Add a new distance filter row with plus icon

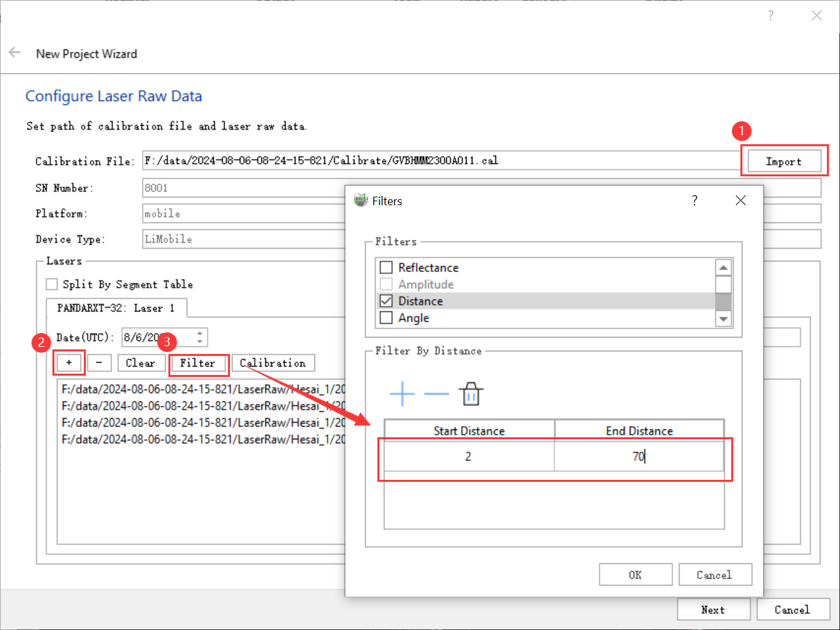(402, 393)
